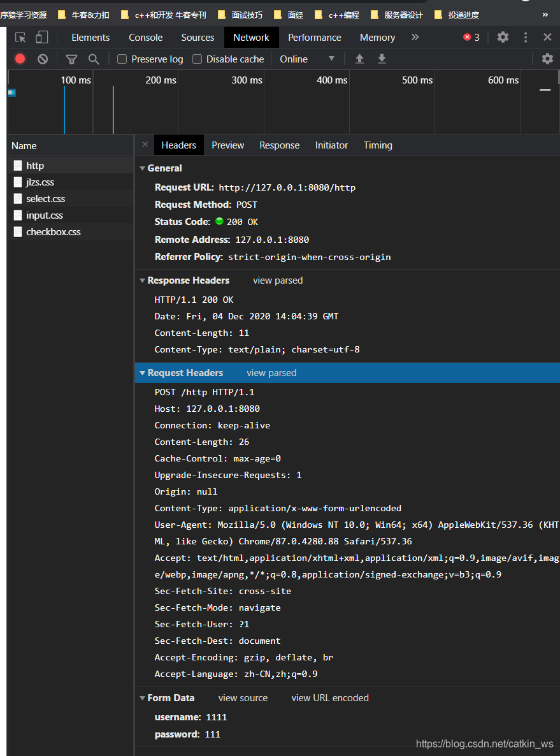Click view parsed for Request Headers
Image resolution: width=560 pixels, height=756 pixels.
pyautogui.click(x=271, y=373)
